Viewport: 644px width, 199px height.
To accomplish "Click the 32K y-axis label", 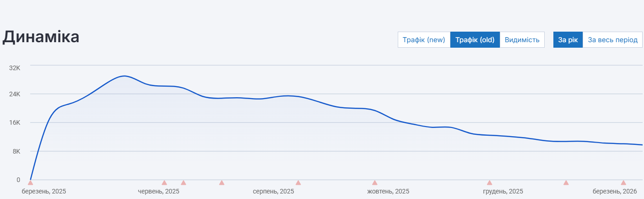I will (15, 68).
